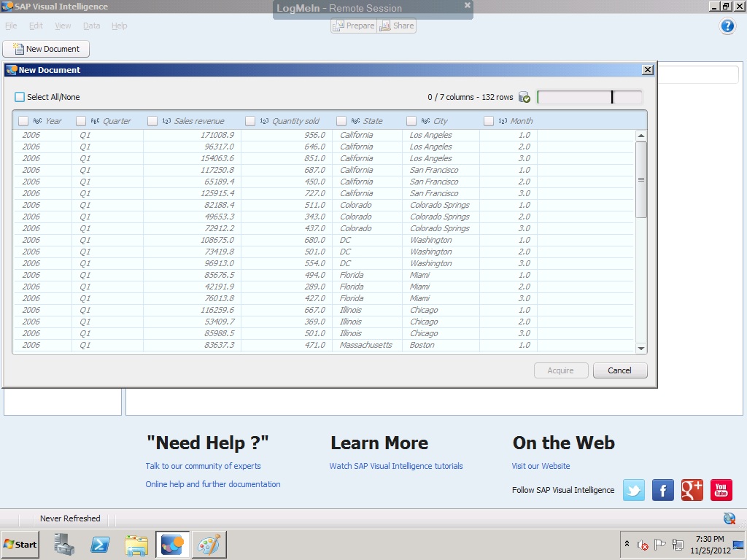
Task: Open the blue Help question mark icon
Action: (727, 26)
